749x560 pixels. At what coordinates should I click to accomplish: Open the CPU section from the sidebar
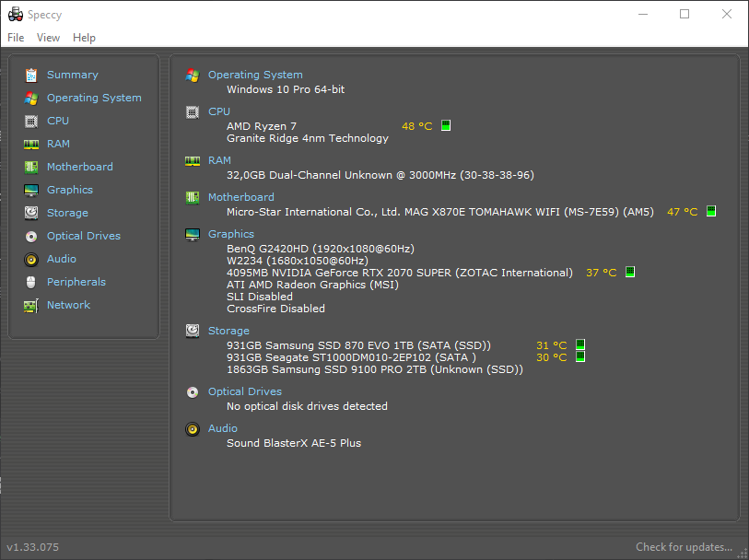click(58, 121)
